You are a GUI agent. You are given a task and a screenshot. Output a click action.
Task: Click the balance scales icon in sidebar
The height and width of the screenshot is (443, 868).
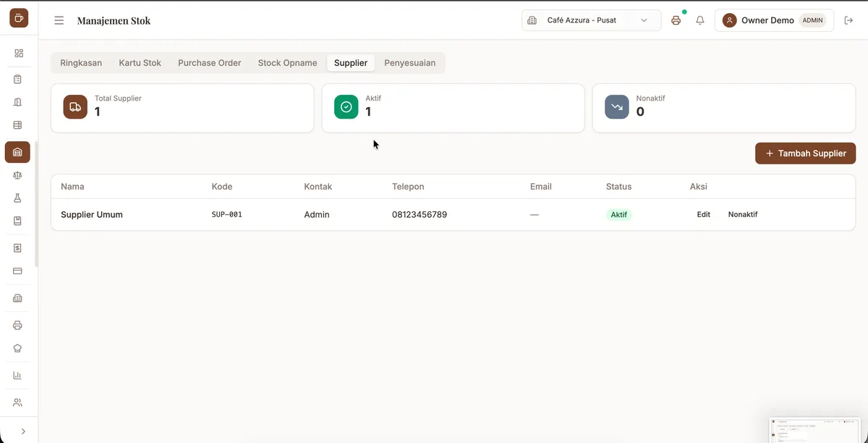[18, 174]
